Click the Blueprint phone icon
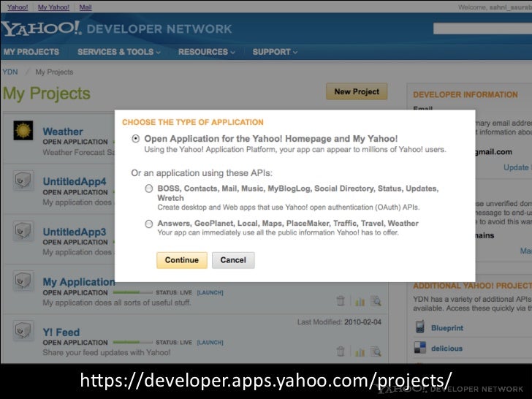This screenshot has width=532, height=399. click(420, 327)
